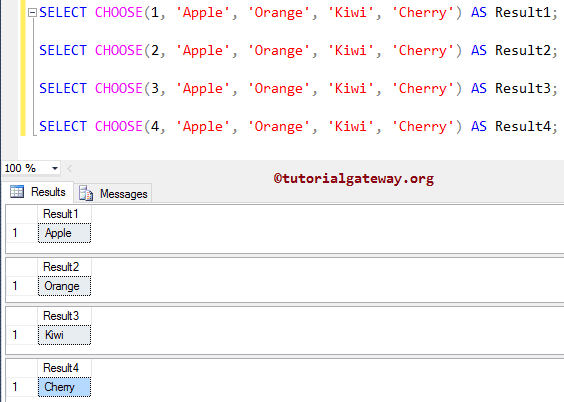
Task: Click the Results tab grid icon
Action: (x=17, y=192)
